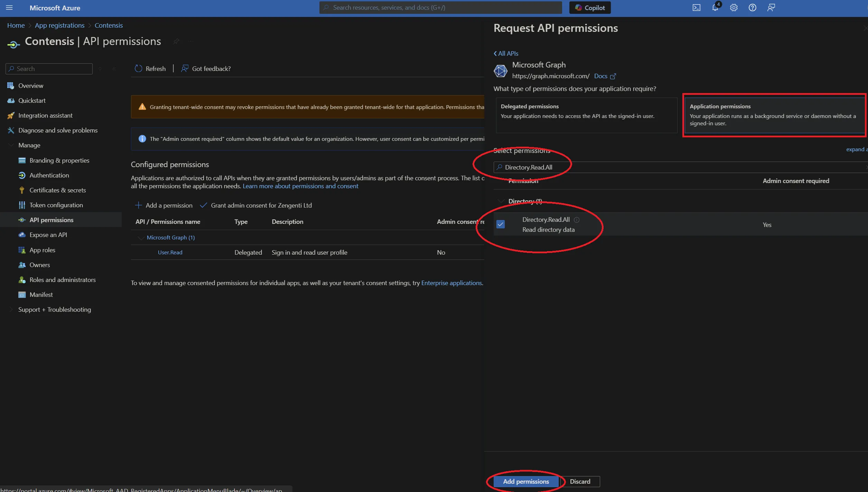Select Delegated permissions card
The image size is (868, 492).
(x=586, y=115)
